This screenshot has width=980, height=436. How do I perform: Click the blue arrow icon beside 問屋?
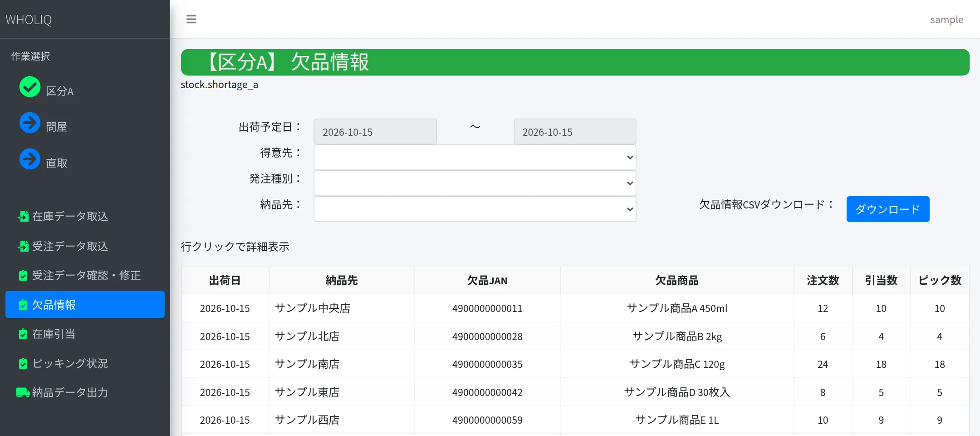point(30,123)
